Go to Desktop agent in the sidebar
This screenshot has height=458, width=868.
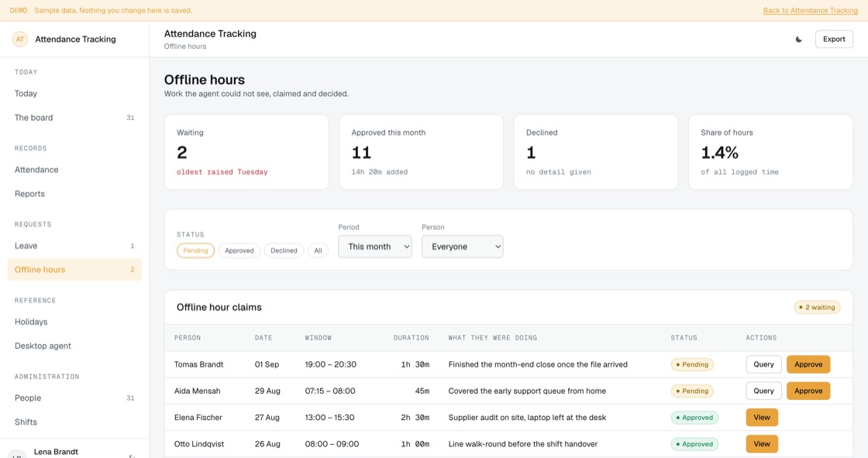tap(74, 346)
